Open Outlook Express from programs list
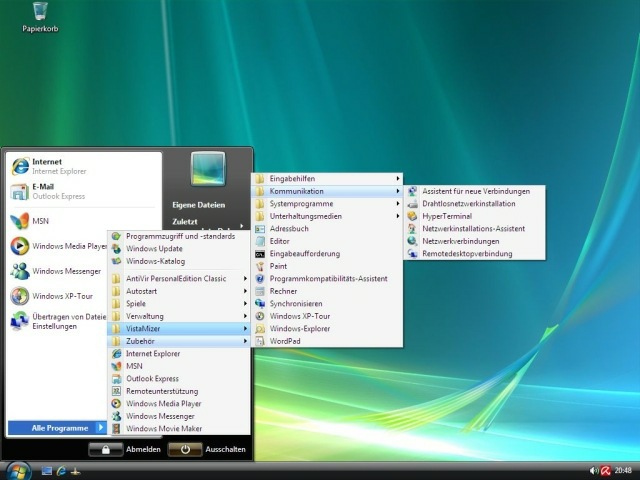The image size is (640, 480). [x=179, y=379]
